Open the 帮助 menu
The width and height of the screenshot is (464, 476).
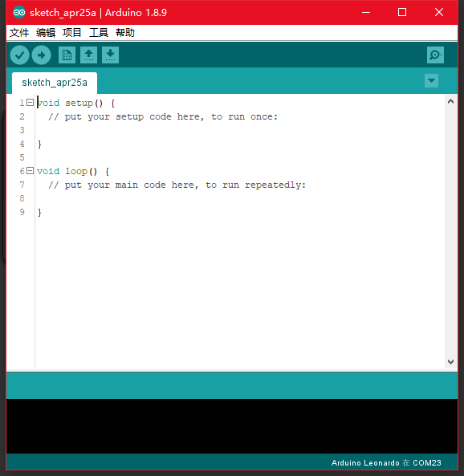pos(125,32)
